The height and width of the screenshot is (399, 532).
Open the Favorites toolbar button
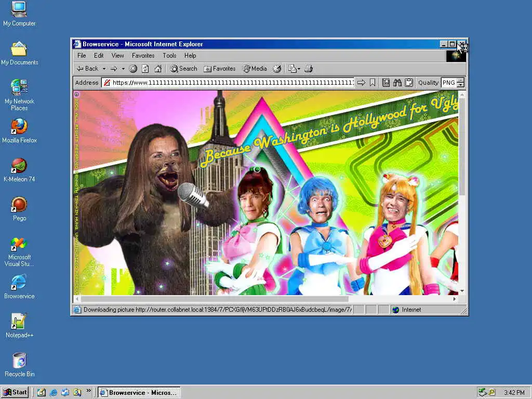(220, 69)
